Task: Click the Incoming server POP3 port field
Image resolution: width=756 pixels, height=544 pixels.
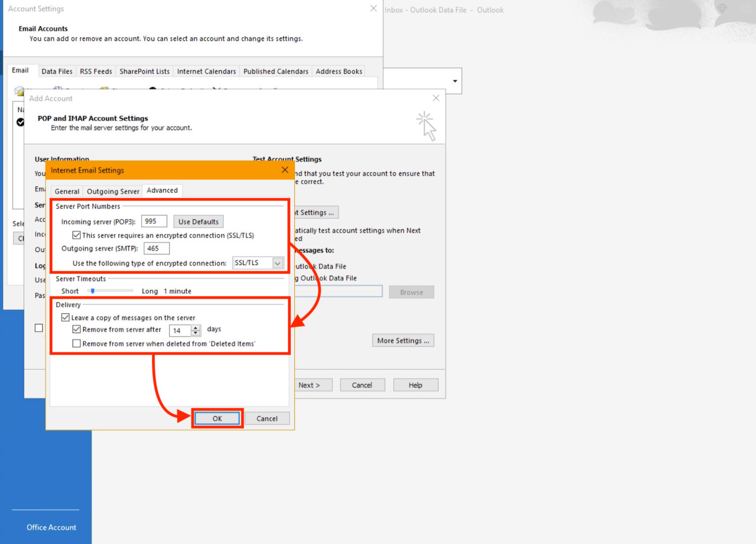Action: (x=154, y=222)
